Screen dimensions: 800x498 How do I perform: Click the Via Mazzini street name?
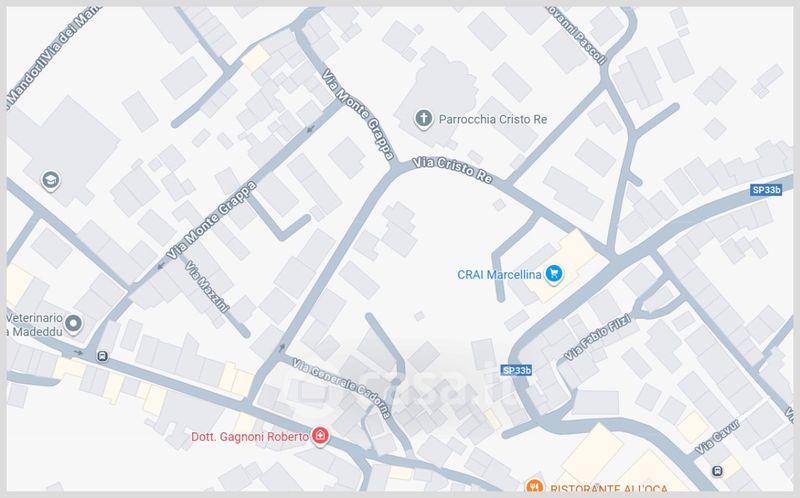[207, 286]
